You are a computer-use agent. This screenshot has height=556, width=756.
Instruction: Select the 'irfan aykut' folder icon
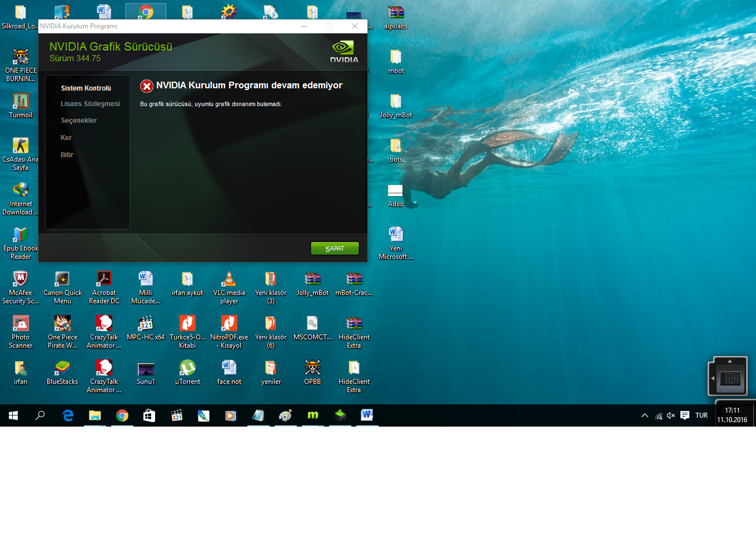(187, 283)
